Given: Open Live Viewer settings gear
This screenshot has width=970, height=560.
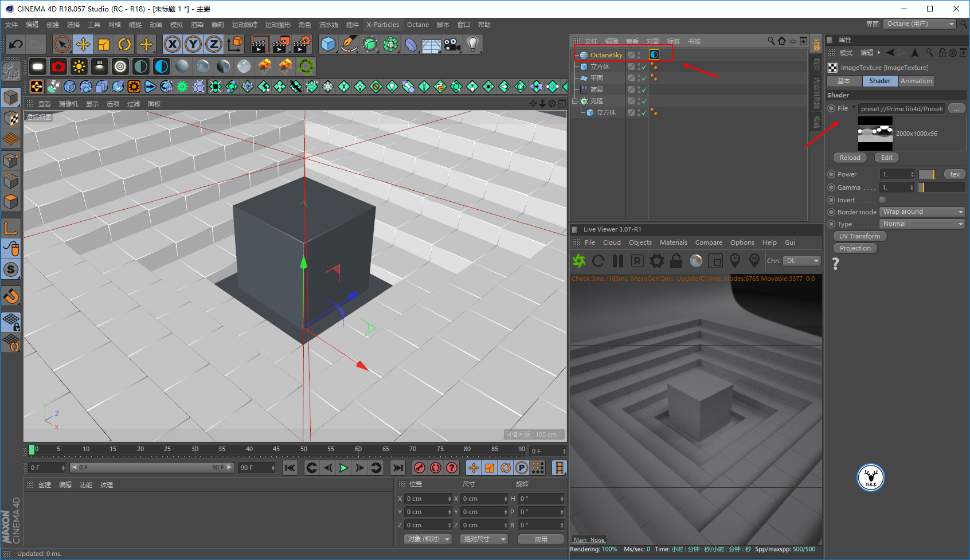Looking at the screenshot, I should point(657,261).
